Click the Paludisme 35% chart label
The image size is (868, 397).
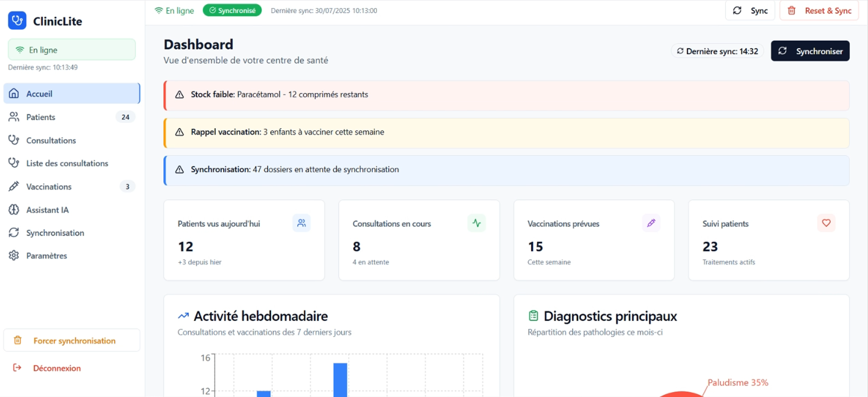(x=738, y=382)
